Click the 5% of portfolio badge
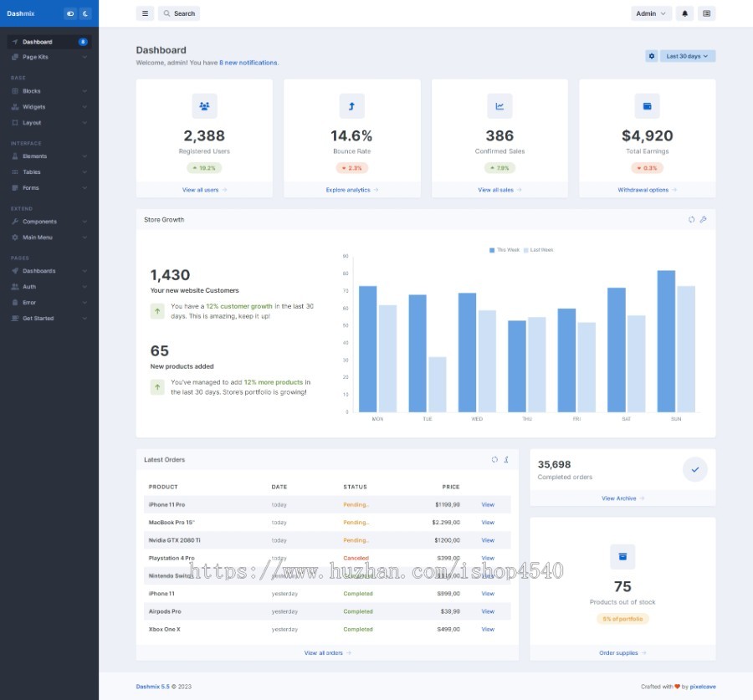 click(622, 619)
